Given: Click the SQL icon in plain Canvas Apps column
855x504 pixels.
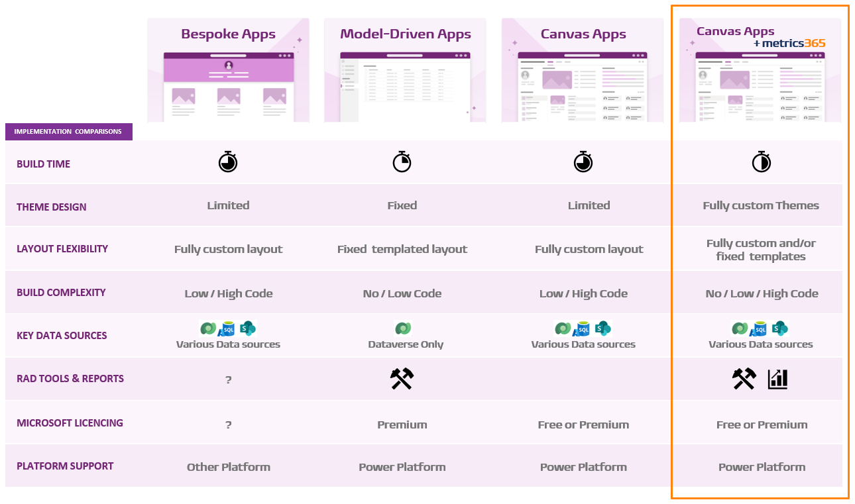Looking at the screenshot, I should pyautogui.click(x=583, y=328).
